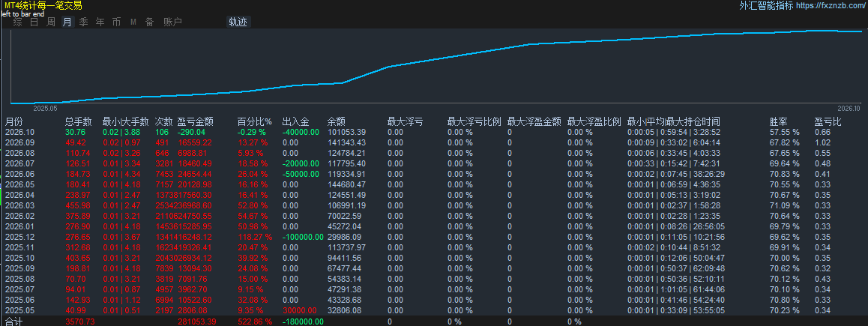Click the 出入金 column header
Image resolution: width=868 pixels, height=326 pixels.
(295, 121)
